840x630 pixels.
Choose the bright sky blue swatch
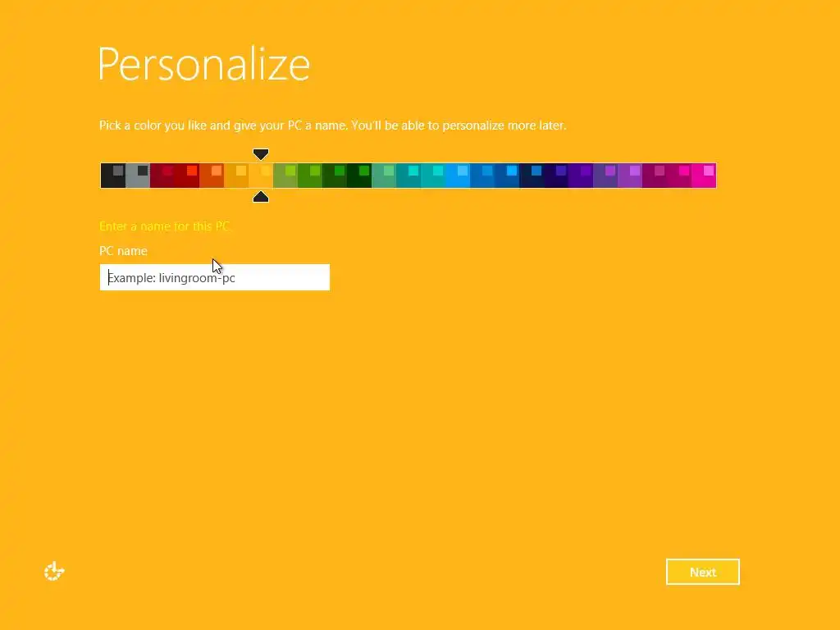point(458,176)
